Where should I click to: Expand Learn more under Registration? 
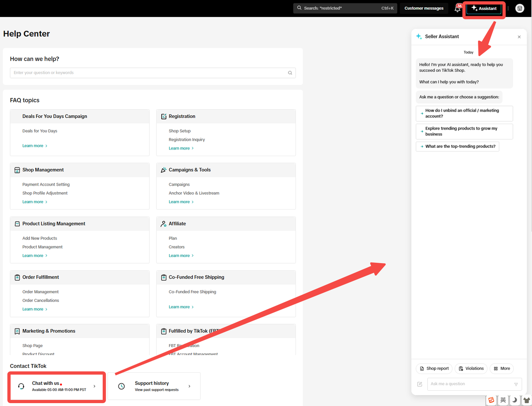pos(181,148)
